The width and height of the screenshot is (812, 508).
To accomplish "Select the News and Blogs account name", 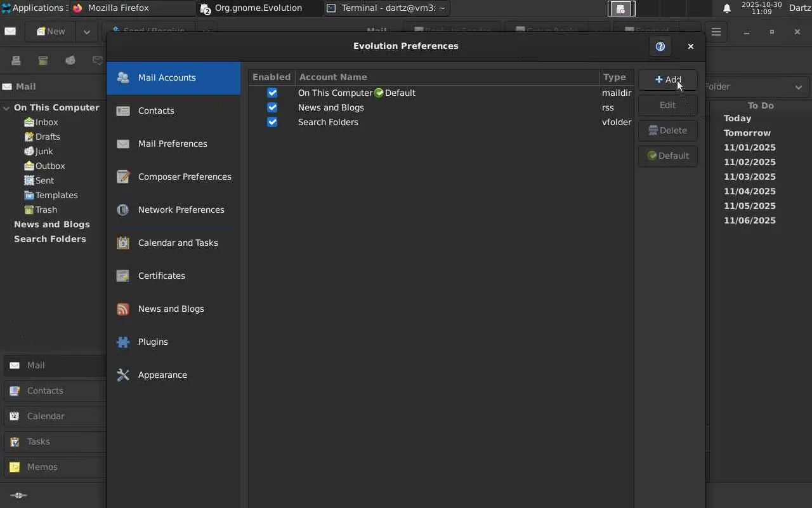I will pos(331,107).
